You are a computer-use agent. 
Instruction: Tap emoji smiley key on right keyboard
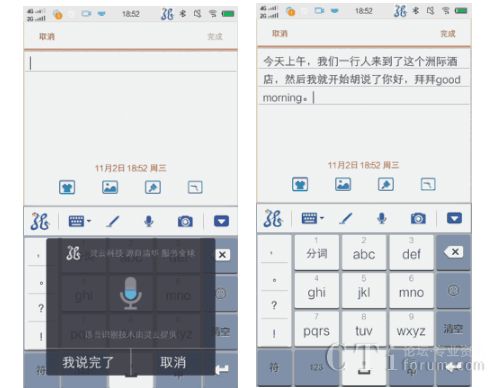[453, 291]
